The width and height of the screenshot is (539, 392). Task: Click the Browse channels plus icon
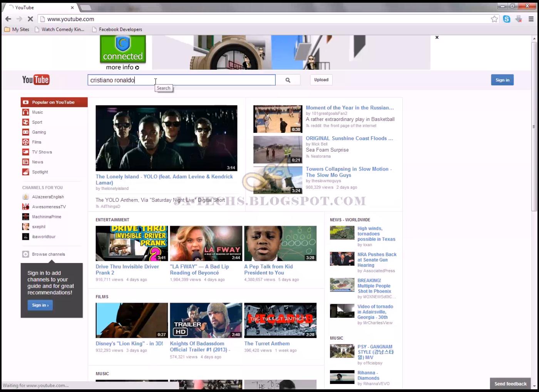[25, 254]
